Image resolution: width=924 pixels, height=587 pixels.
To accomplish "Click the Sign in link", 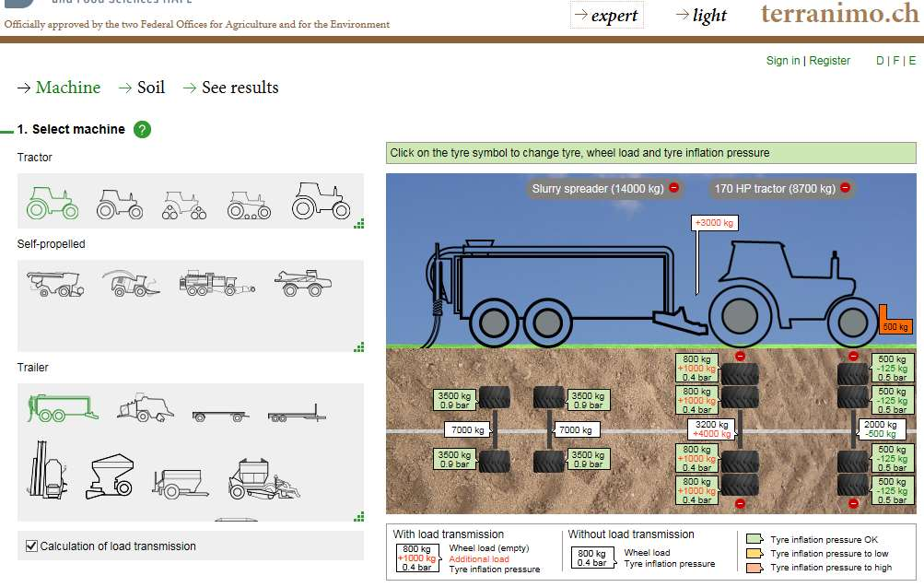I will click(x=782, y=60).
